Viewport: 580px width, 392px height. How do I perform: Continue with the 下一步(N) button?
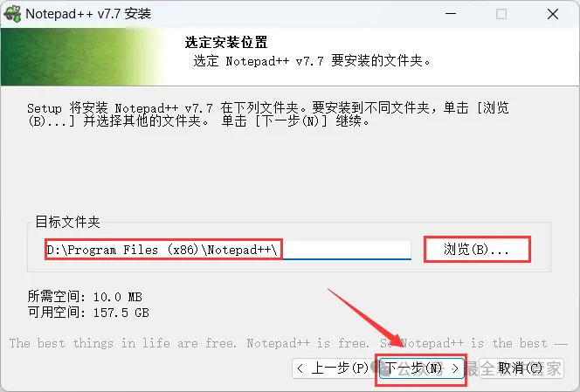click(421, 368)
